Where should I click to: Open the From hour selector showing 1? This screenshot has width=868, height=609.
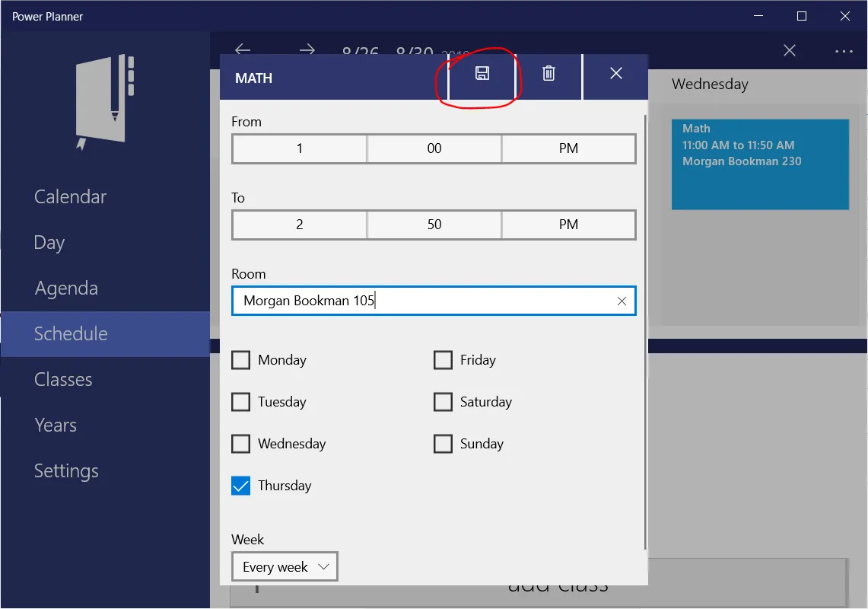coord(300,148)
